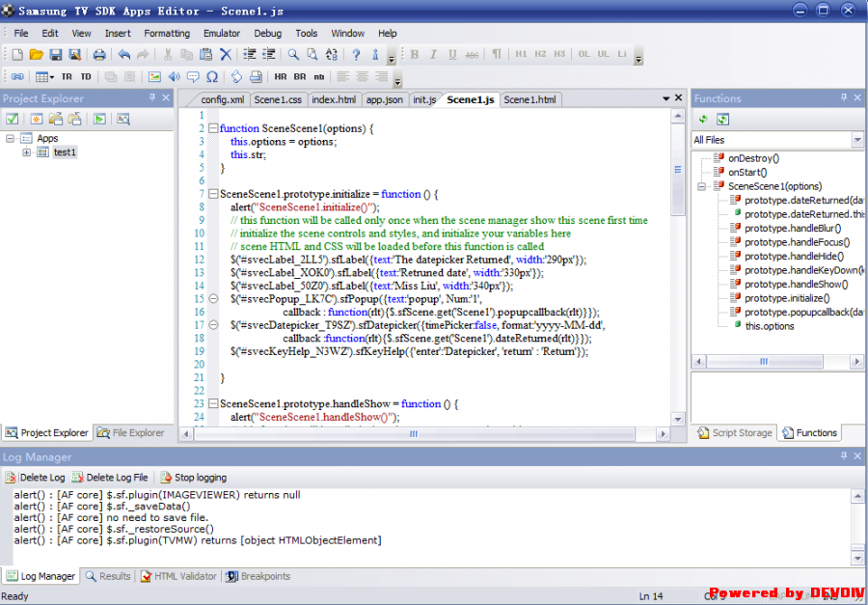Select onDestroy() in the Functions list
868x605 pixels.
753,158
